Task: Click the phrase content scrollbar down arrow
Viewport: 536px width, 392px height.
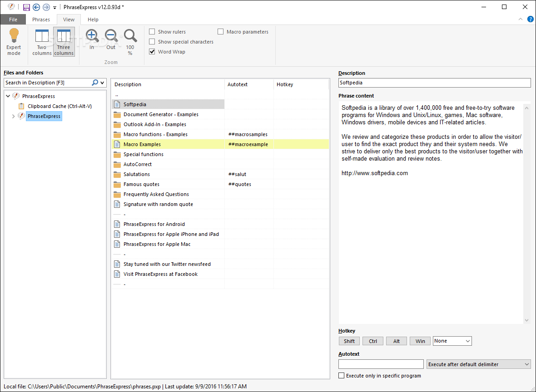Action: 526,320
